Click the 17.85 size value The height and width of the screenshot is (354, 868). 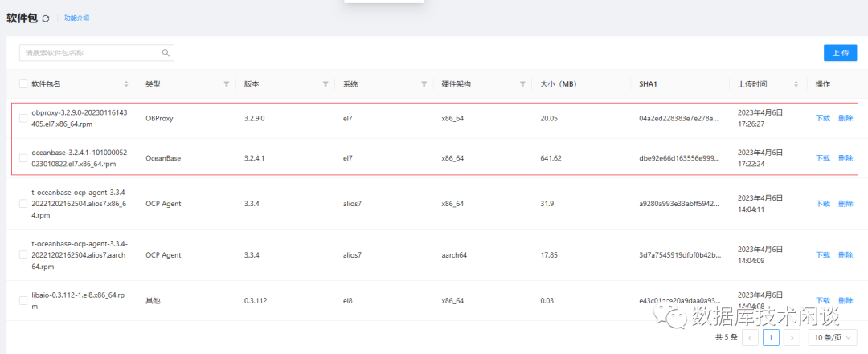[549, 255]
